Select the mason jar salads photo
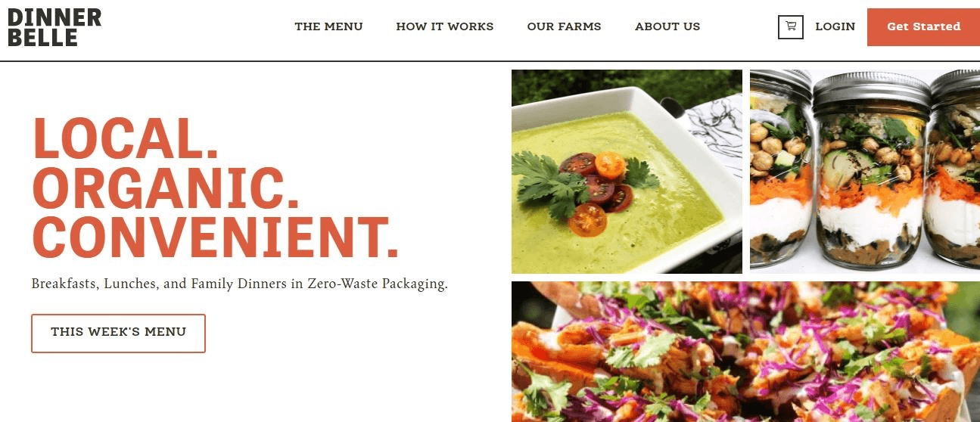Viewport: 980px width, 422px height. (865, 172)
